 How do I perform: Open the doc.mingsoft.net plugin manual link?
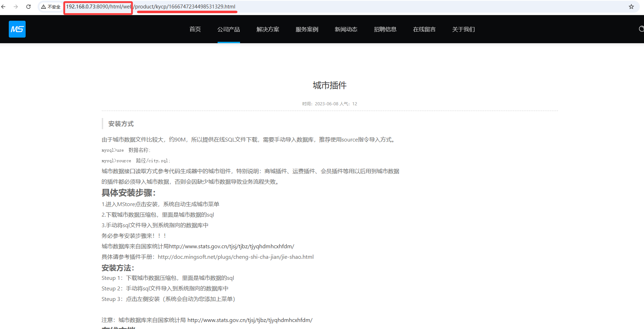[x=235, y=257]
